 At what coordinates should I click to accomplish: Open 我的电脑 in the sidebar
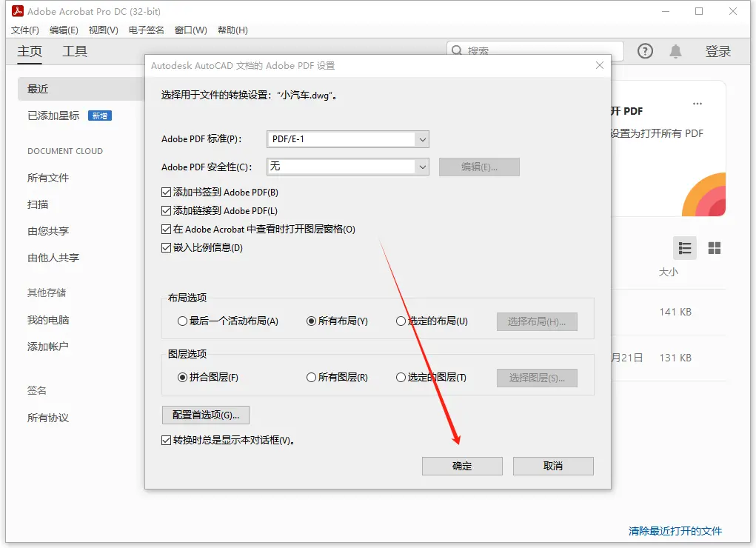tap(48, 320)
